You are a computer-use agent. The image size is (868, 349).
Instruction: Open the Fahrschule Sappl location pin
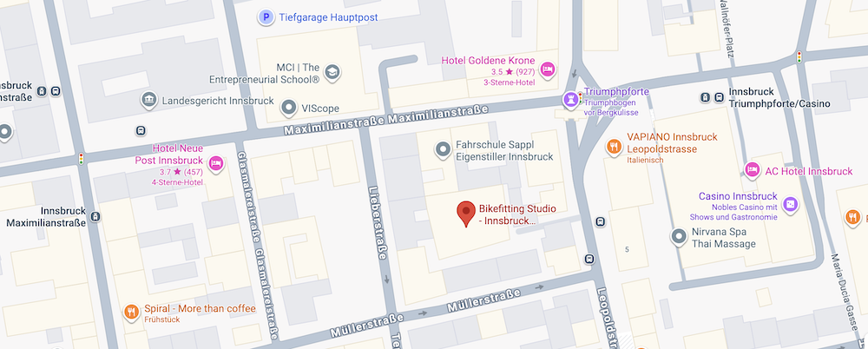(443, 149)
